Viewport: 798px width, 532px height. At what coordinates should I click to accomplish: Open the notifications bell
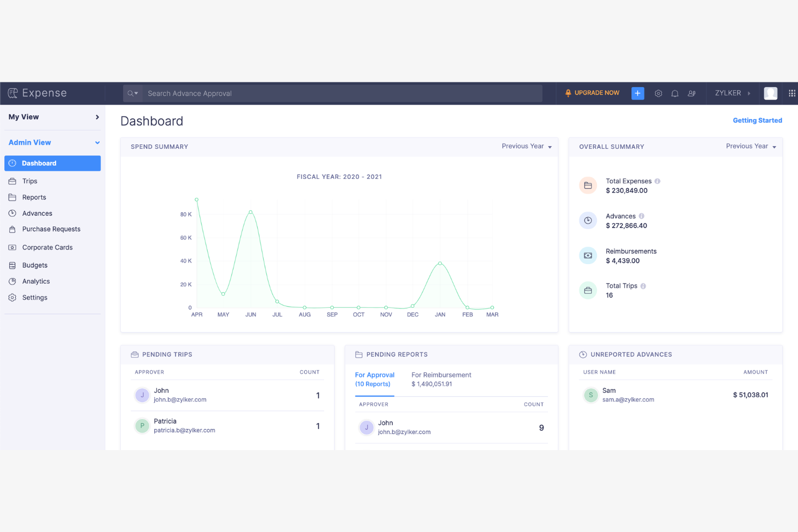point(675,93)
